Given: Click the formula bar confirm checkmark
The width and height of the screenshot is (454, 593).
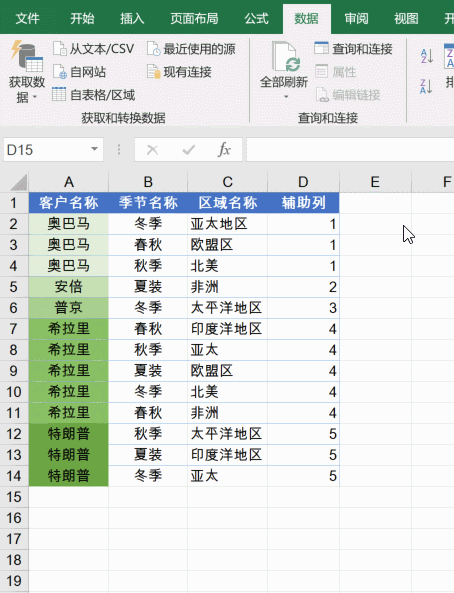Looking at the screenshot, I should [x=188, y=150].
